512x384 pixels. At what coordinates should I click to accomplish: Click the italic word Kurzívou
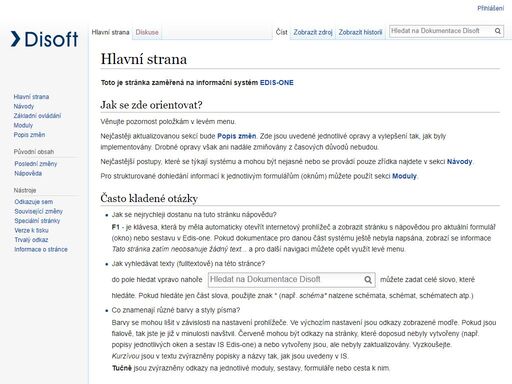[x=125, y=356]
